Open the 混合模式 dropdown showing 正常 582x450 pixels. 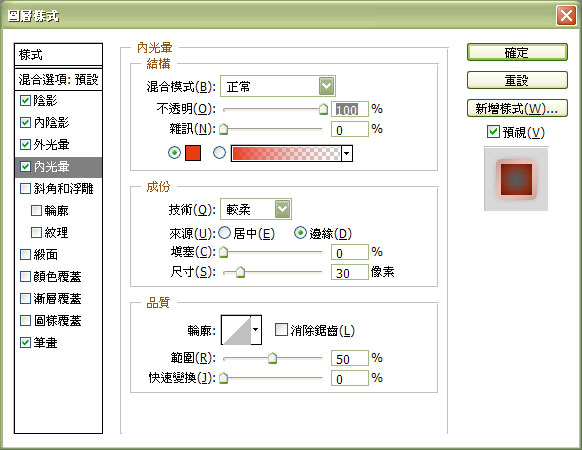tap(278, 86)
